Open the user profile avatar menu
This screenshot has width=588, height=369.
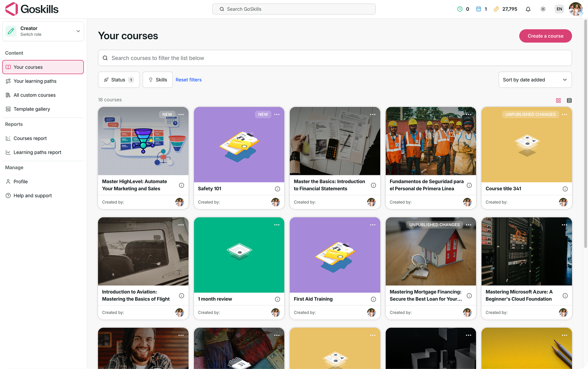576,9
